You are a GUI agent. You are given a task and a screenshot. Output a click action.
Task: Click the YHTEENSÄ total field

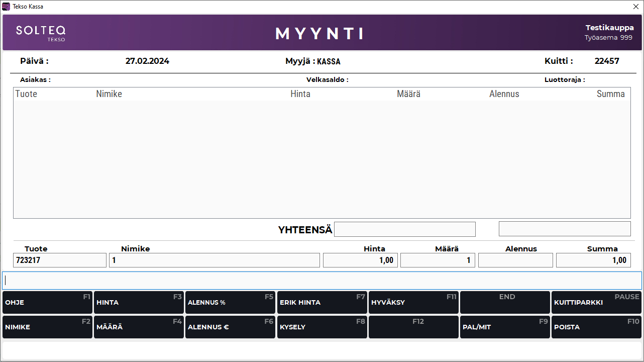coord(404,229)
